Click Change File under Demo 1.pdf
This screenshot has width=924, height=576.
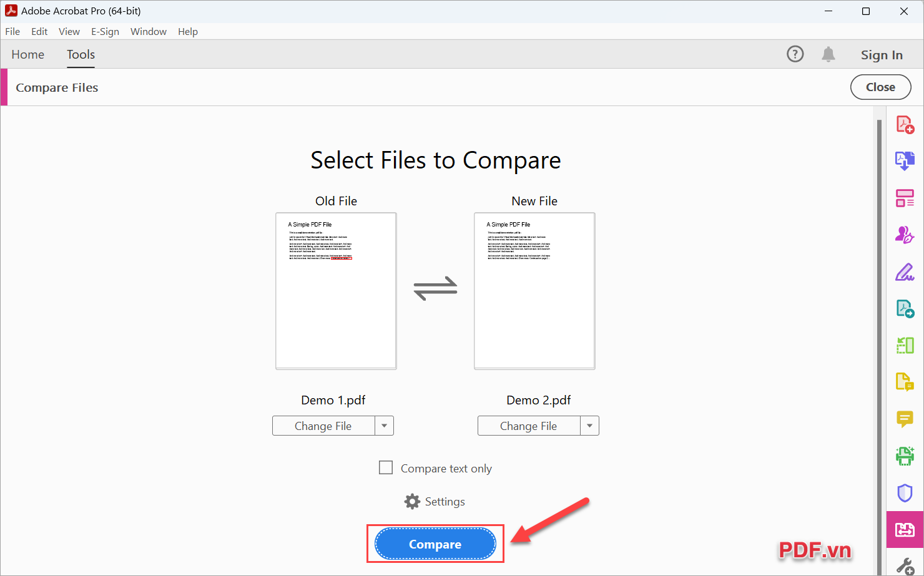[x=323, y=426]
